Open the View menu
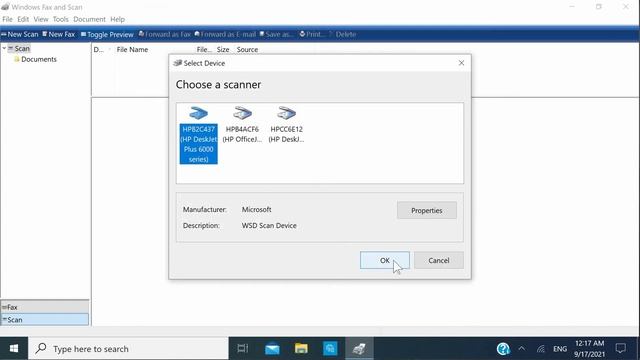The width and height of the screenshot is (640, 360). [x=41, y=19]
